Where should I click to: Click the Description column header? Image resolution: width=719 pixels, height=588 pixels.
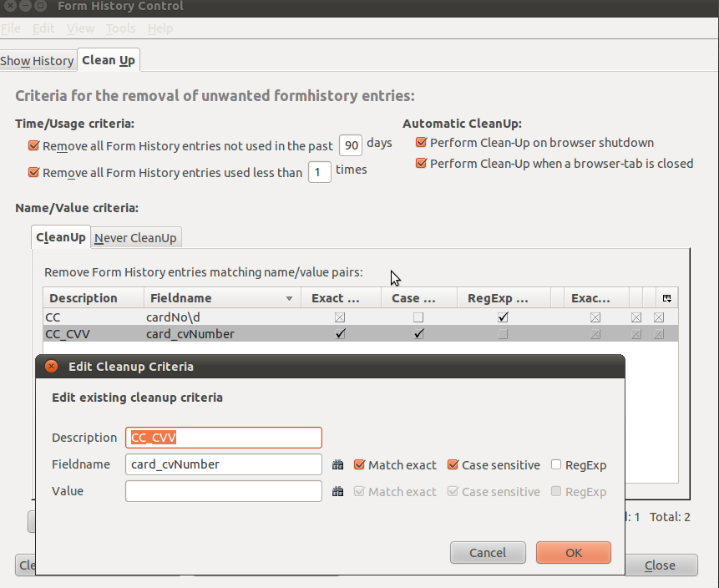94,298
